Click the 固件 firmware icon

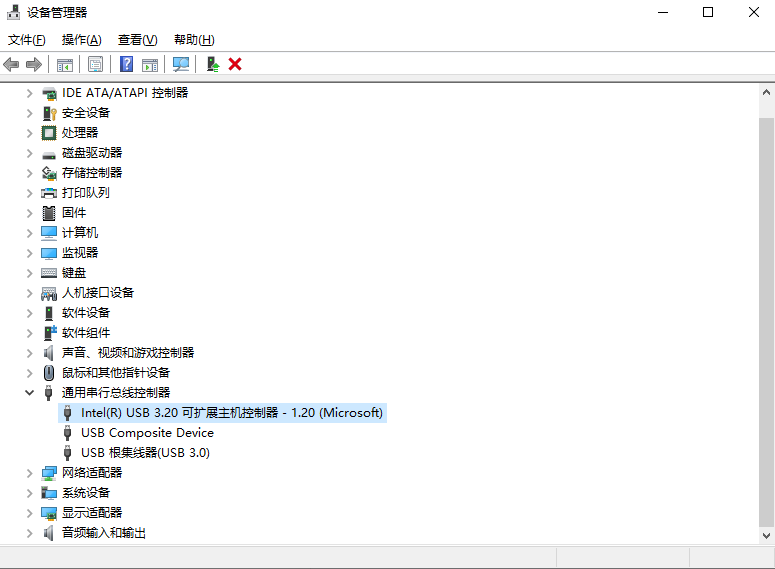pos(49,213)
